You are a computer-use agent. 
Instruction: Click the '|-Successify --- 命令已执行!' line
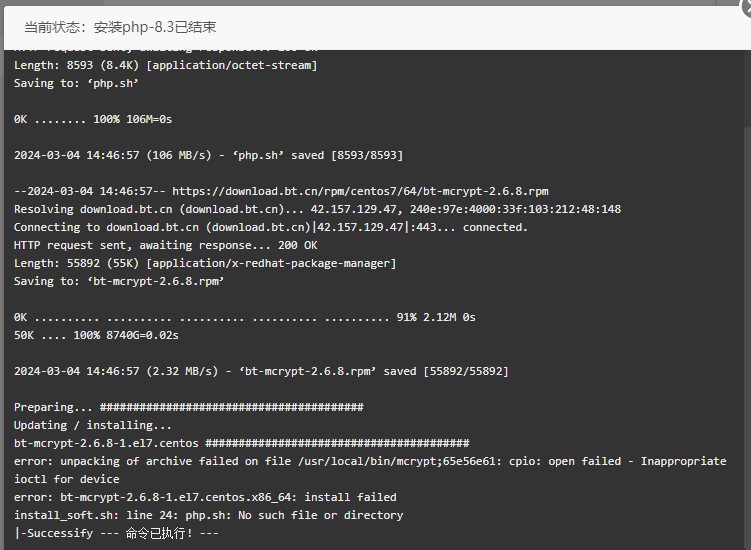tap(116, 533)
